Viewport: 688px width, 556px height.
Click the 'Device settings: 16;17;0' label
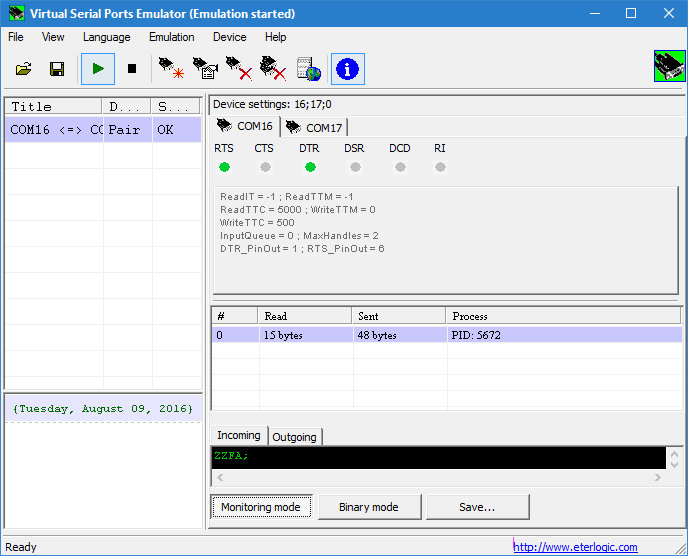(x=272, y=104)
